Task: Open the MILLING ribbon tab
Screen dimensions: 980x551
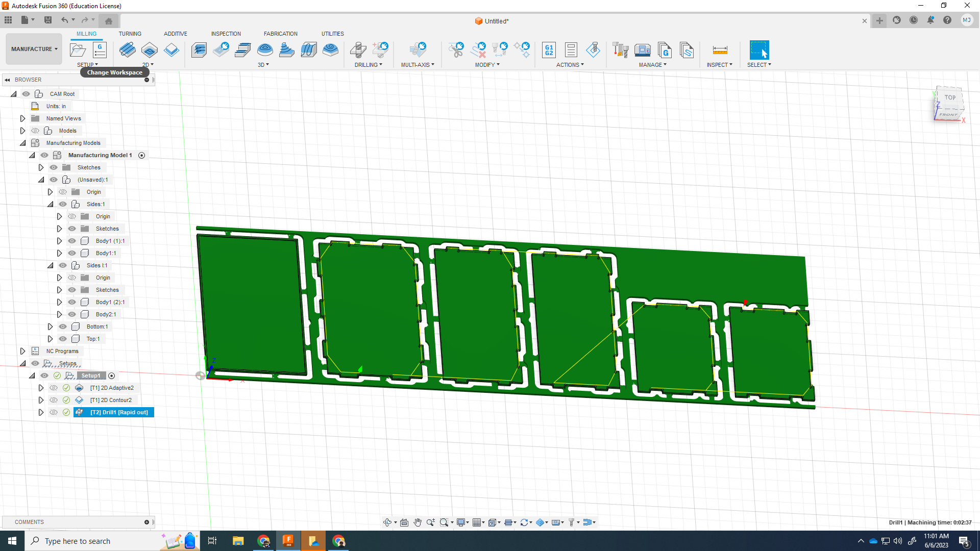Action: click(85, 34)
